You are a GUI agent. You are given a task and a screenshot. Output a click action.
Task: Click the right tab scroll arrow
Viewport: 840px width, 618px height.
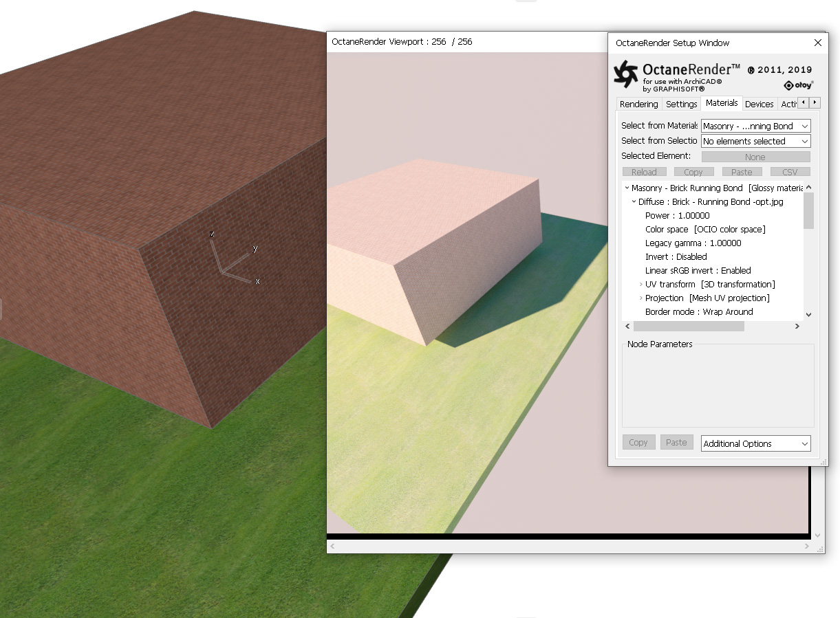[815, 102]
